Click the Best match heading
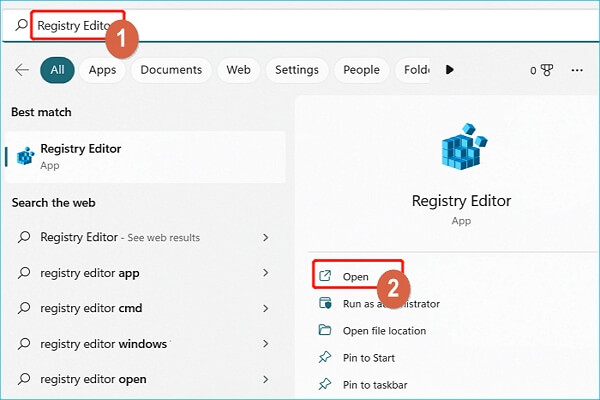Viewport: 600px width, 400px height. click(41, 112)
